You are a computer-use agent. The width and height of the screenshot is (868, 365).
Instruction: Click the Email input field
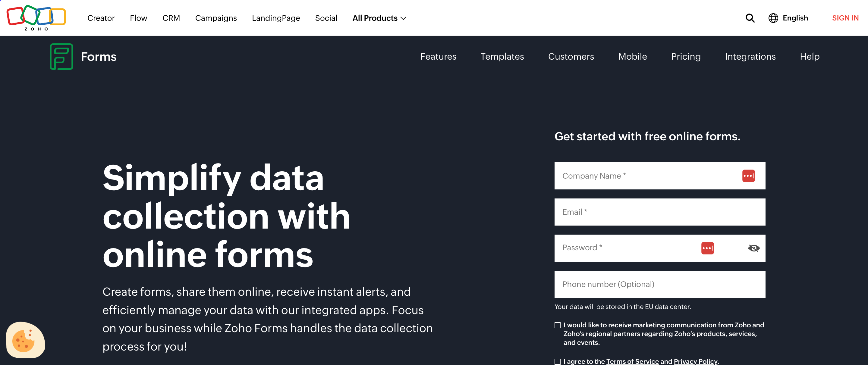(x=660, y=212)
